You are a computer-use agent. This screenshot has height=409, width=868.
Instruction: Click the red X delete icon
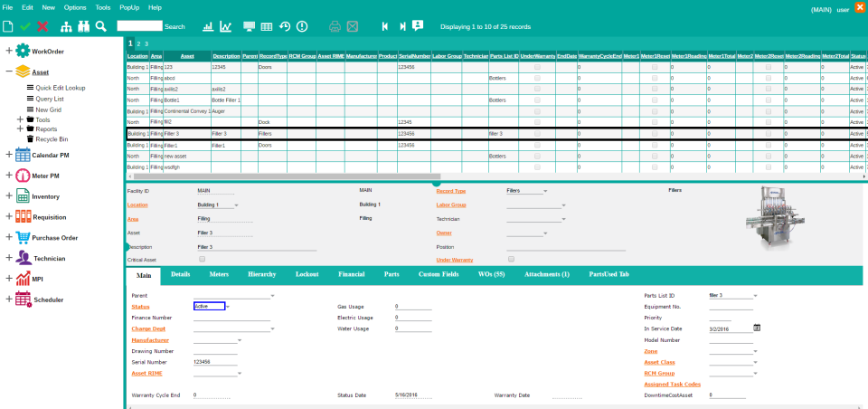pos(42,26)
